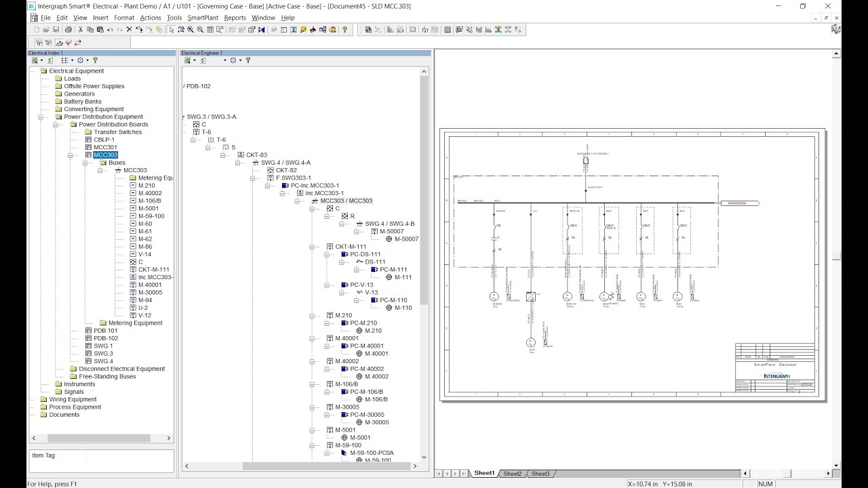This screenshot has height=488, width=868.
Task: Click the Paste clipboard icon
Action: coord(100,29)
